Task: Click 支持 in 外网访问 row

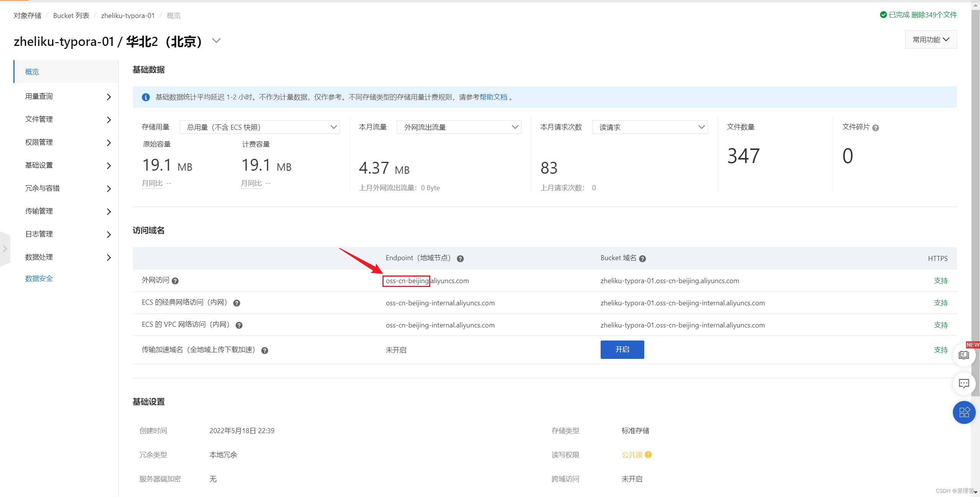Action: point(941,281)
